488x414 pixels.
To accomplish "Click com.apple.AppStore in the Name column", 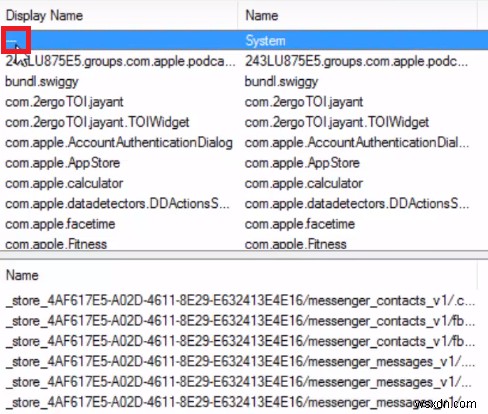I will 302,163.
